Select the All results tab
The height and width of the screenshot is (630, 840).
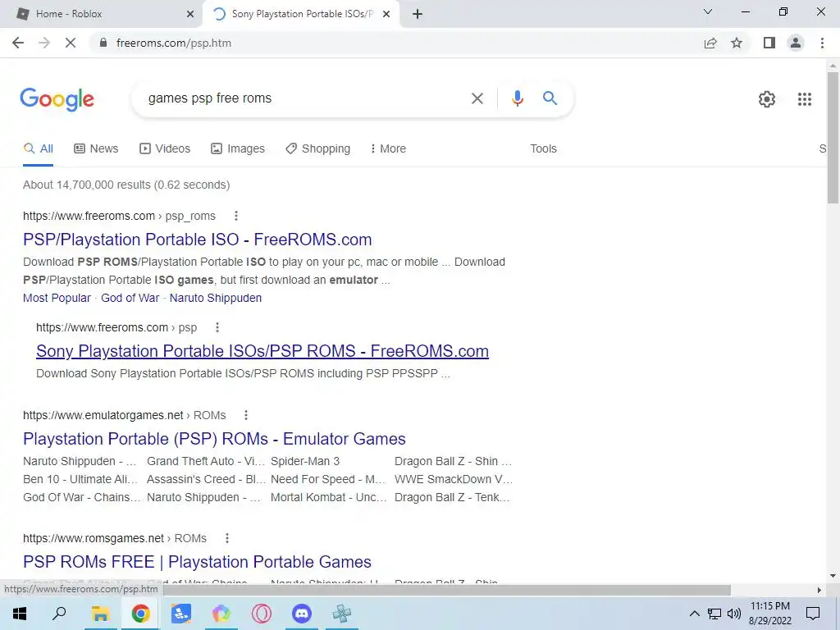tap(38, 149)
